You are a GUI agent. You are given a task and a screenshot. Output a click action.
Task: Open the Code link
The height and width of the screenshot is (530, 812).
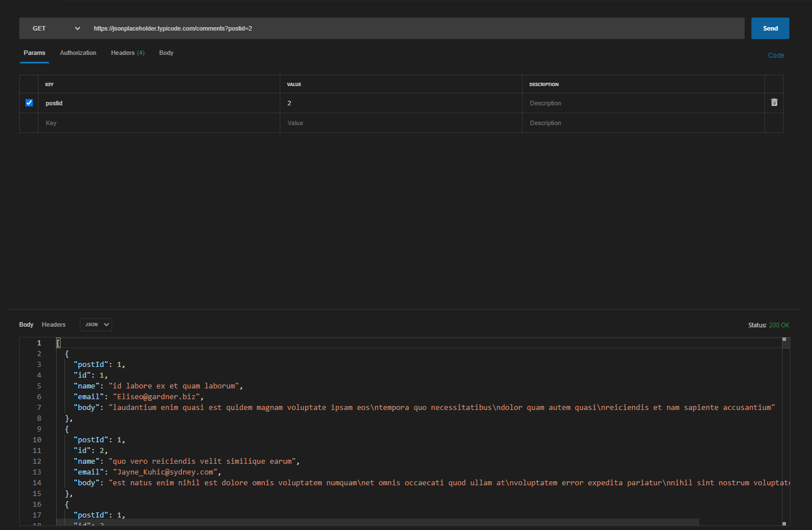click(776, 55)
